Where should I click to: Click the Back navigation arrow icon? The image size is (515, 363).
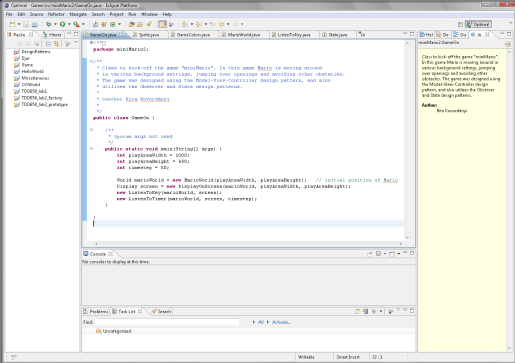pos(221,24)
